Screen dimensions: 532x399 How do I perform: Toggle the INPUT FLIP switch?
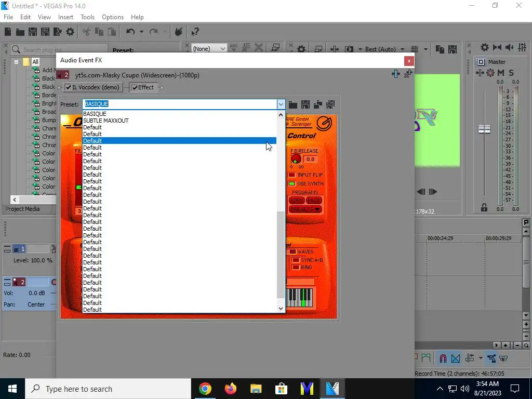(291, 175)
